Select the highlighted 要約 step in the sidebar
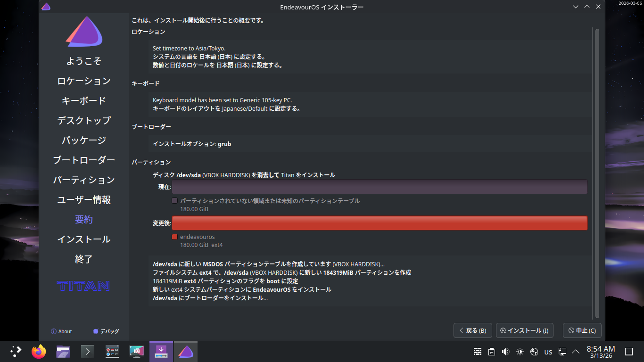The width and height of the screenshot is (644, 362). coord(84,220)
